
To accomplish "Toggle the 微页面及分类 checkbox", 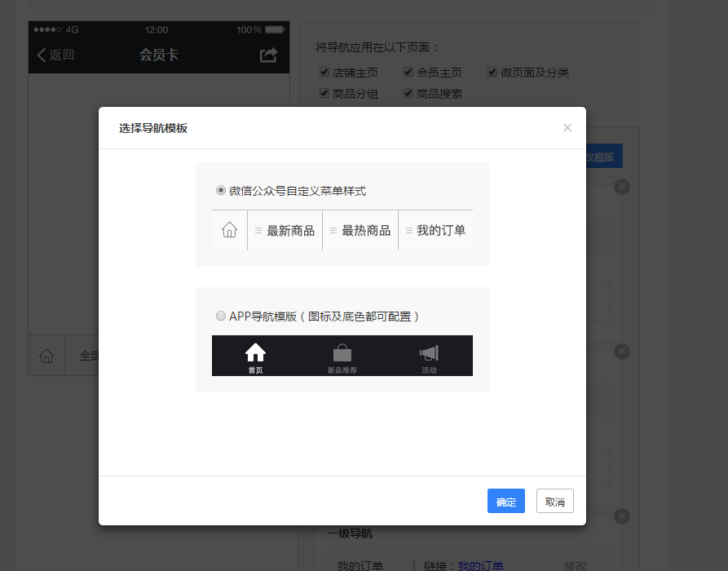I will 492,72.
